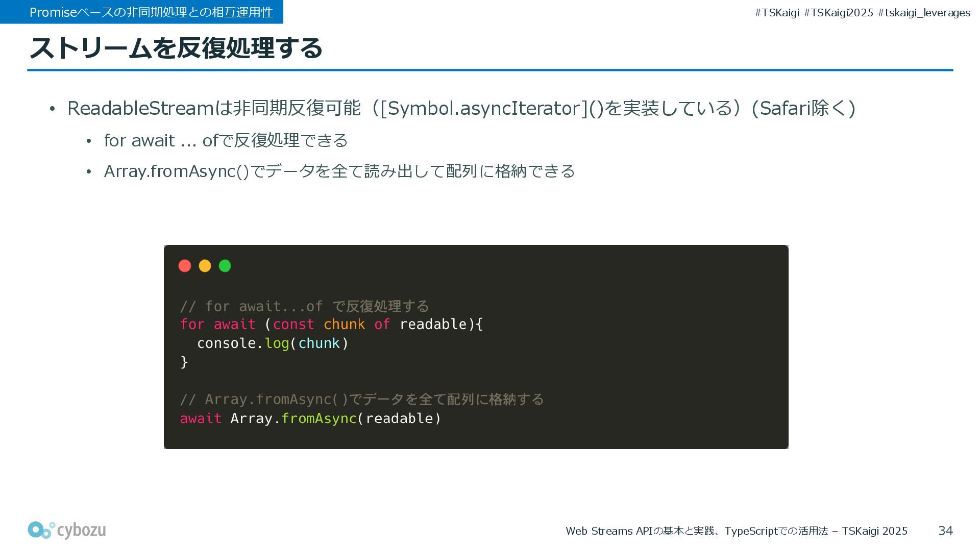This screenshot has width=980, height=551.
Task: Click the cybozu logo
Action: pyautogui.click(x=67, y=531)
